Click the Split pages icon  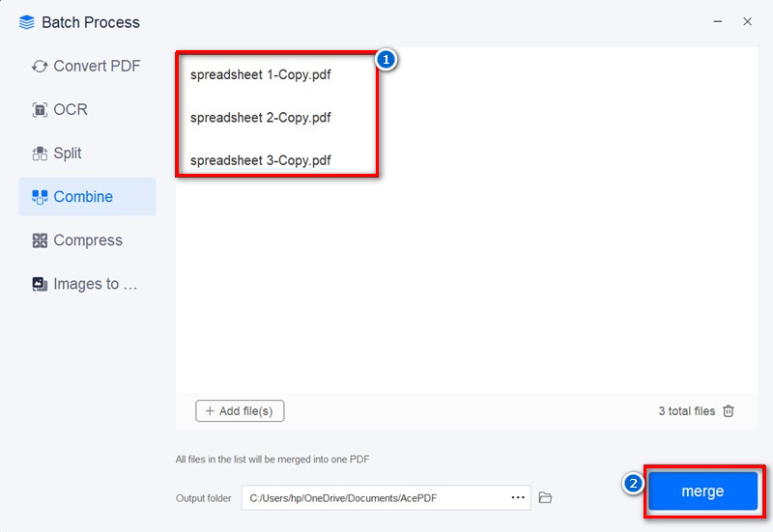tap(40, 154)
